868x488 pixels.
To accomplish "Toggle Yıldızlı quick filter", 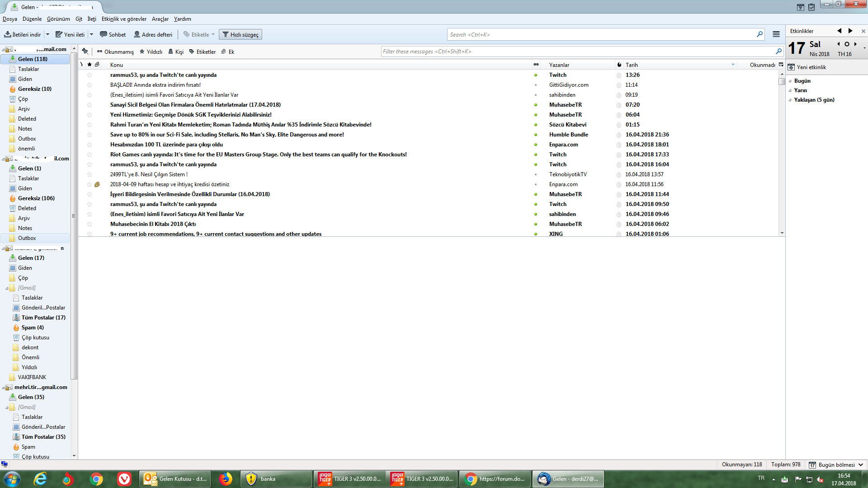I will point(151,52).
